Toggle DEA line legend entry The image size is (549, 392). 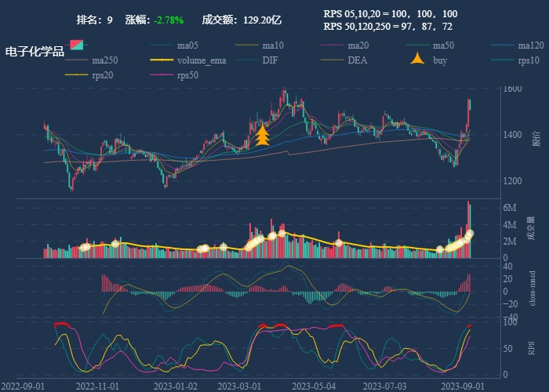332,60
